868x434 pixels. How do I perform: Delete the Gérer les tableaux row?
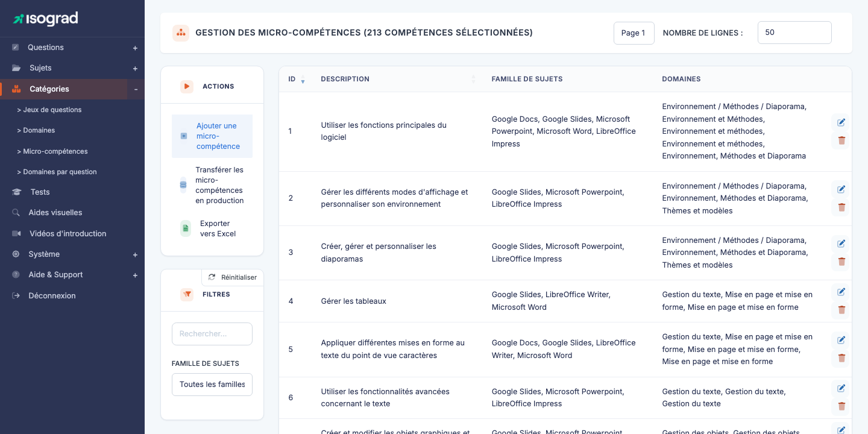point(841,310)
